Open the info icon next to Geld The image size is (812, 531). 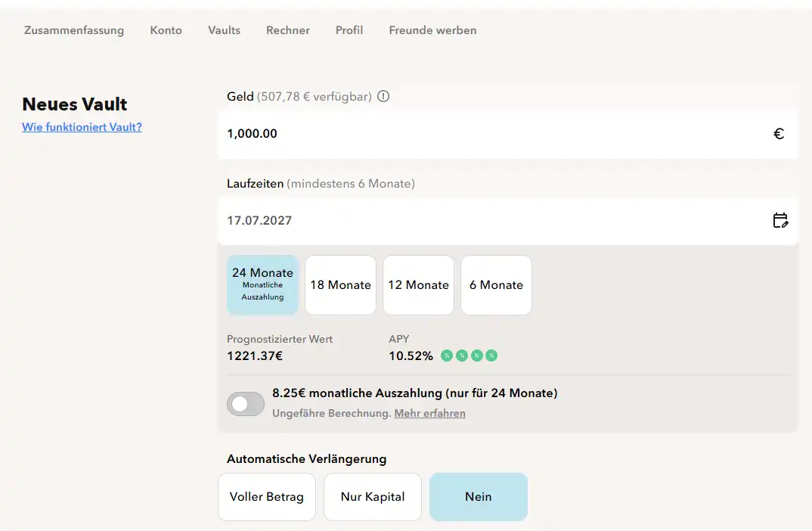coord(383,96)
